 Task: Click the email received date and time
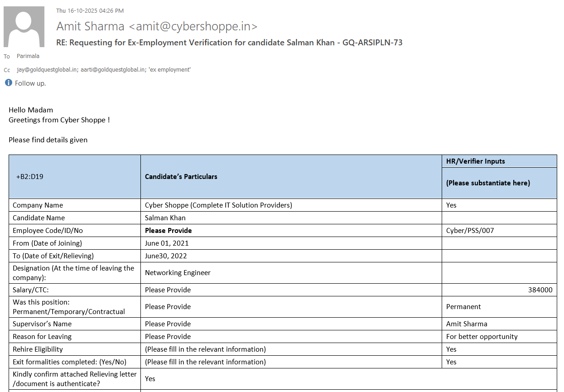(x=90, y=10)
